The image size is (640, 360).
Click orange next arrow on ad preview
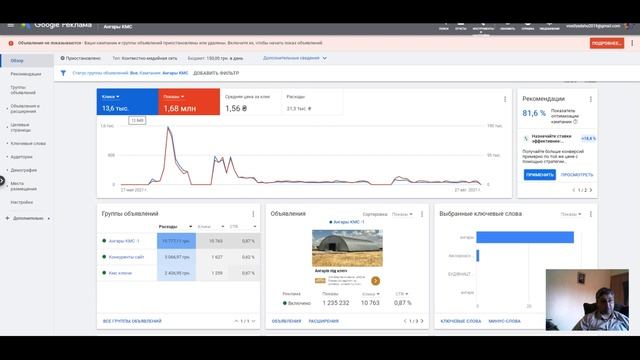click(x=376, y=281)
